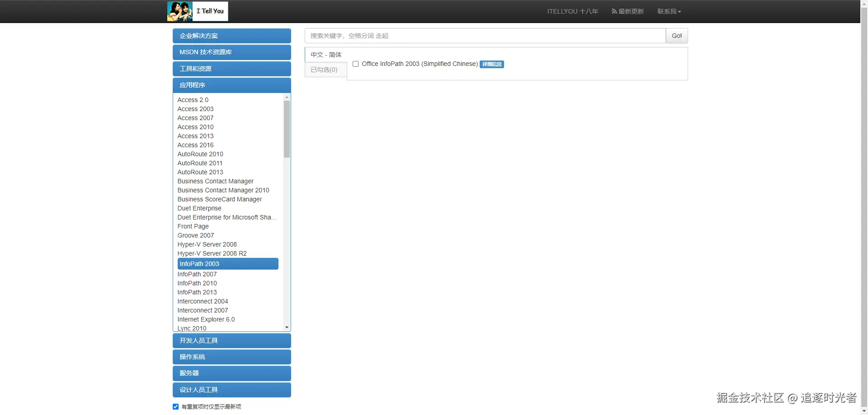868x415 pixels.
Task: Select AutoRoute 2010 in the list
Action: (x=200, y=154)
